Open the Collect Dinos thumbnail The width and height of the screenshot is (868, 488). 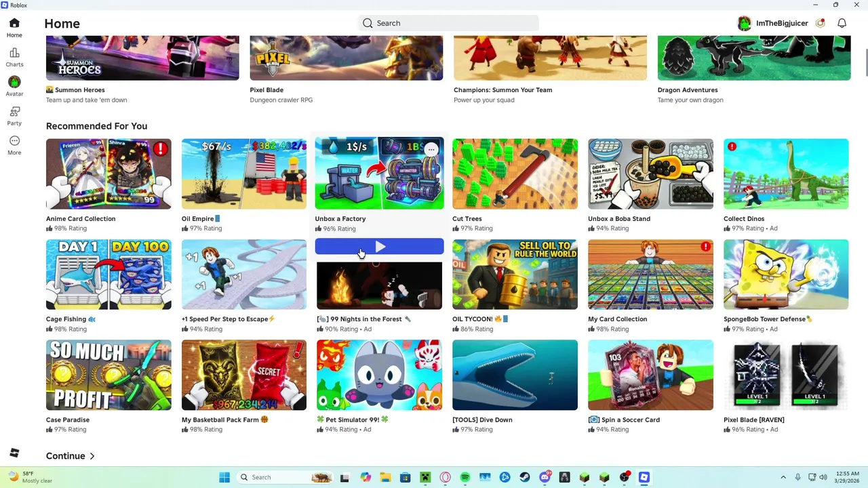coord(786,174)
